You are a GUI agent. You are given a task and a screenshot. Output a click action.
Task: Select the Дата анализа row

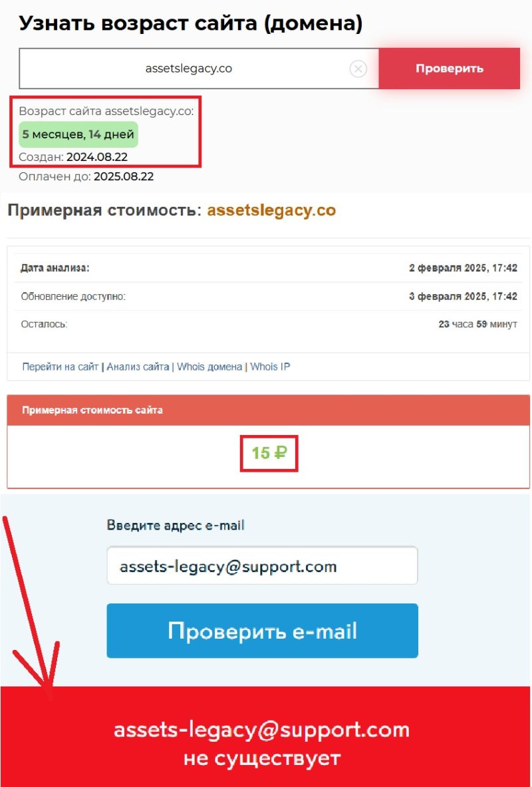[269, 268]
